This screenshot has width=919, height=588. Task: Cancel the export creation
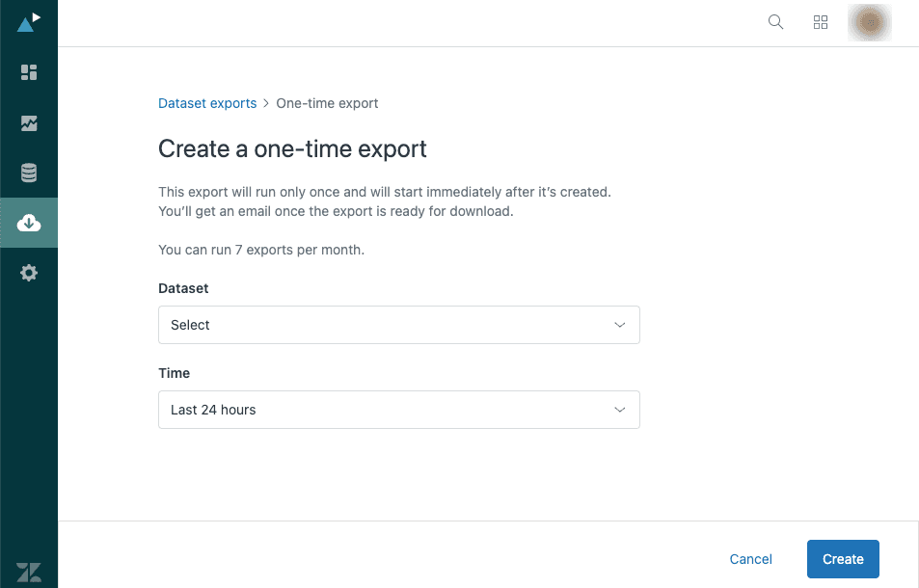click(750, 559)
